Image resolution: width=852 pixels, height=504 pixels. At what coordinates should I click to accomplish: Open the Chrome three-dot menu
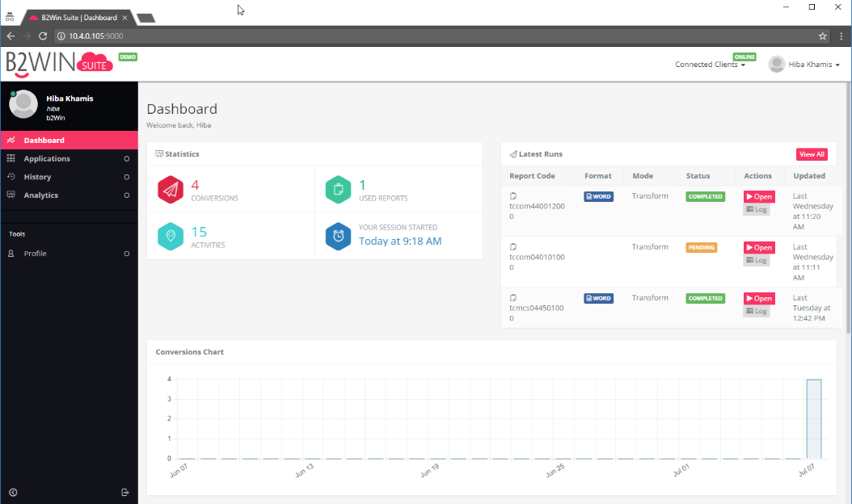click(x=841, y=36)
